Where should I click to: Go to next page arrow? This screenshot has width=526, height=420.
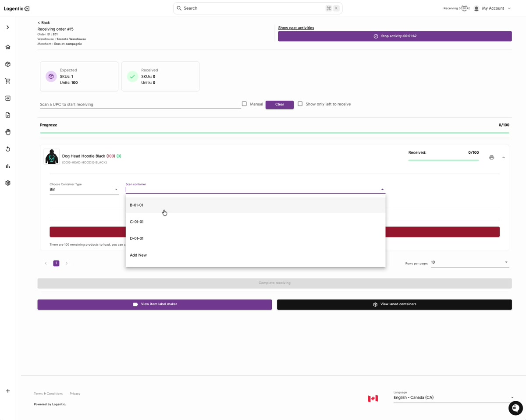[x=67, y=263]
